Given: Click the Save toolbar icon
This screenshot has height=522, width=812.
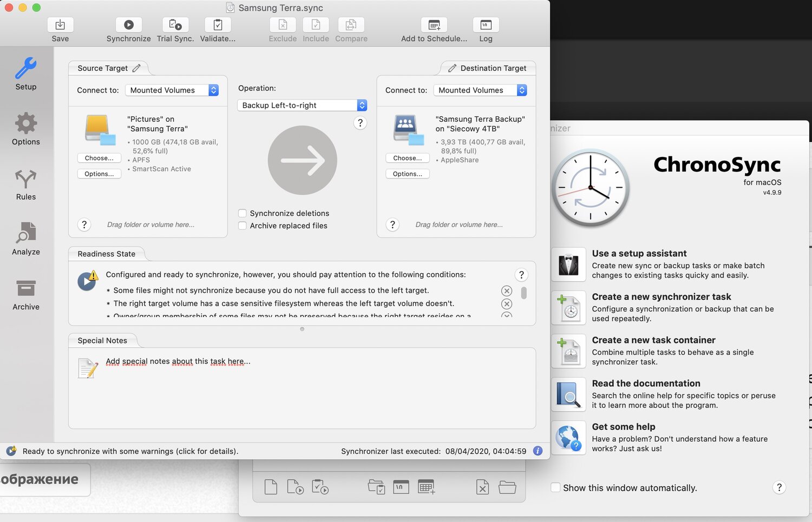Looking at the screenshot, I should 60,25.
